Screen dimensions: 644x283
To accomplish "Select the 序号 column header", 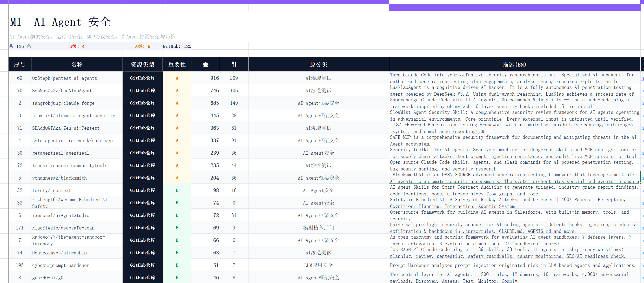I will click(x=20, y=64).
